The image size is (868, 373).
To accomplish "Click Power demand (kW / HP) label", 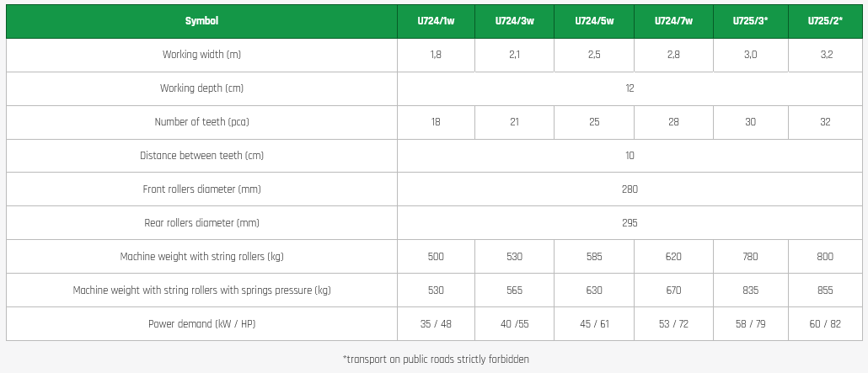I will point(201,324).
